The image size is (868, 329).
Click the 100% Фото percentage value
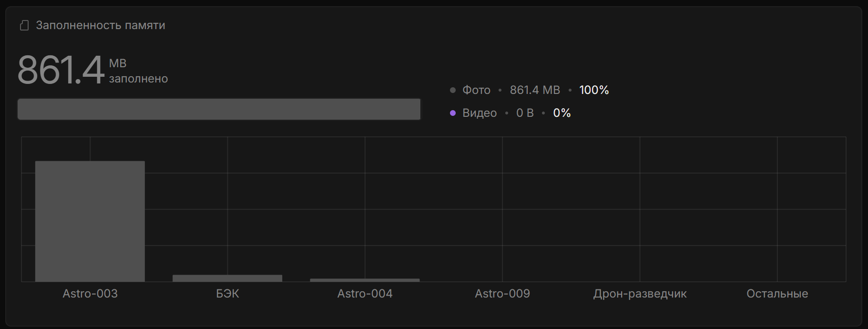594,90
